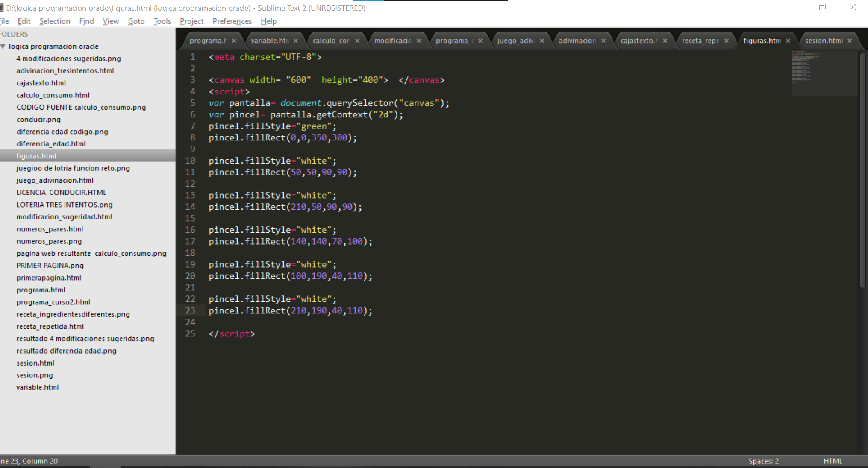Change indentation via Spaces: 2
Viewport: 868px width, 468px height.
[764, 461]
